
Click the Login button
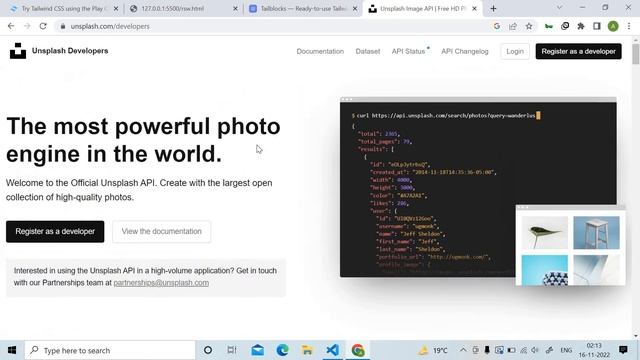[515, 51]
